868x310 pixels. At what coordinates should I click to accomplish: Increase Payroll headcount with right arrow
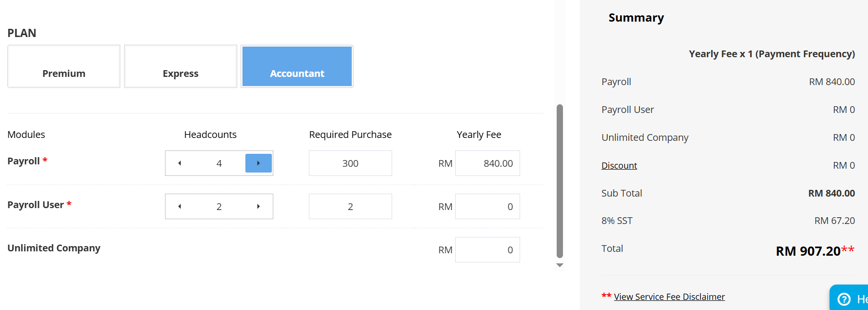pyautogui.click(x=258, y=163)
